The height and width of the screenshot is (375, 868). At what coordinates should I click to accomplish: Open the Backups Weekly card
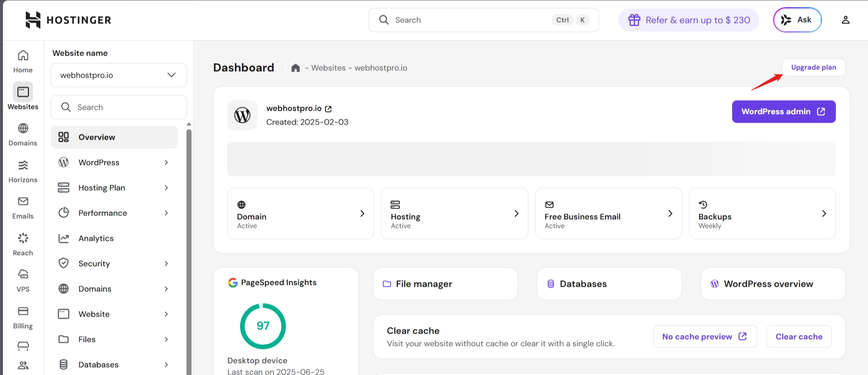[762, 213]
